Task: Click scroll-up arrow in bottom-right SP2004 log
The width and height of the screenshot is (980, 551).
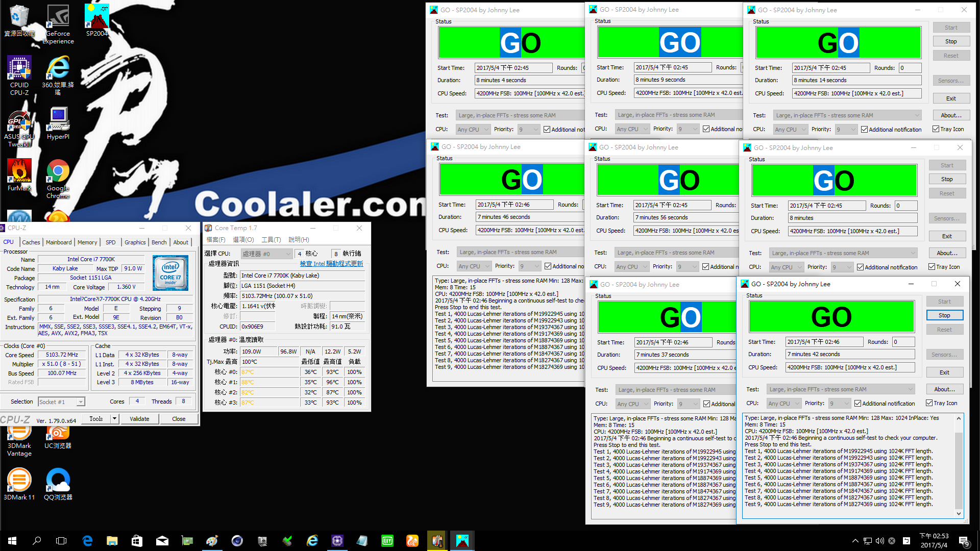Action: click(x=959, y=418)
